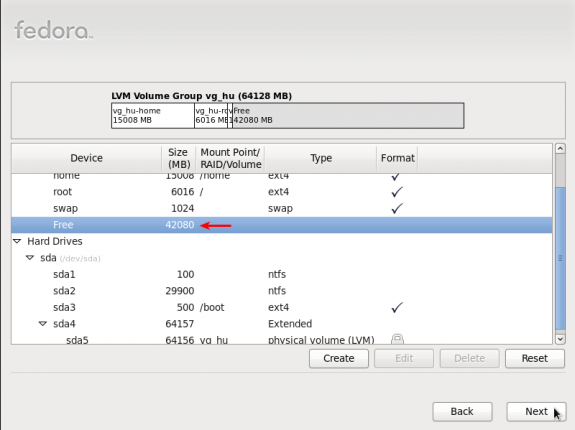Click the scrollbar up arrow
Image resolution: width=575 pixels, height=430 pixels.
coord(560,148)
